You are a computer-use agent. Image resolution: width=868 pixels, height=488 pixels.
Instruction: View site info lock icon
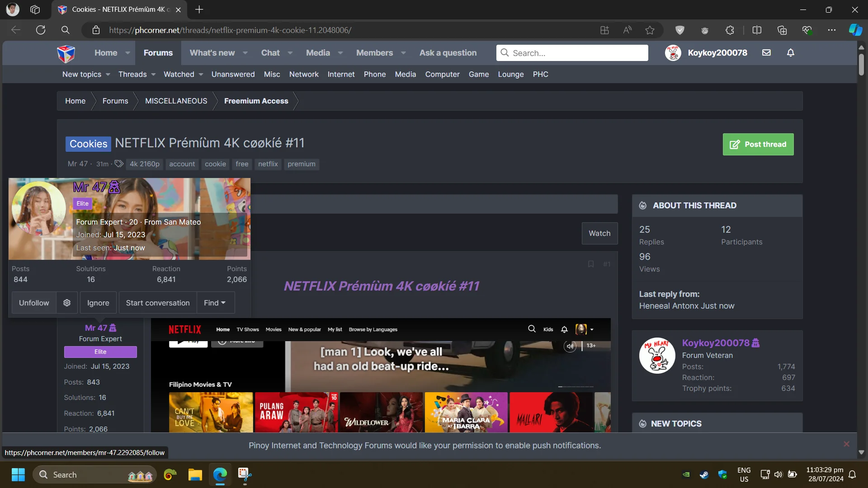(x=96, y=30)
